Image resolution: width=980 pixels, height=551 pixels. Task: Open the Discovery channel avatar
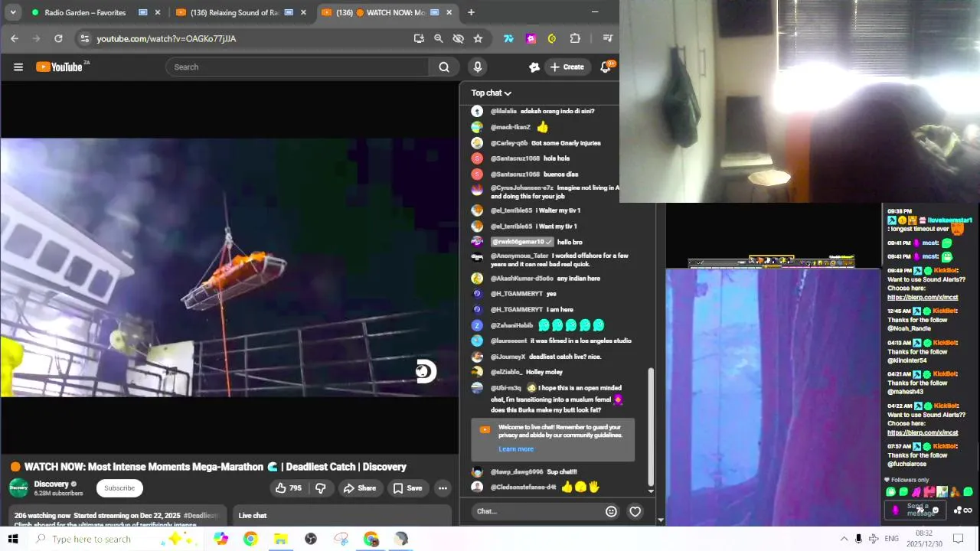(18, 487)
